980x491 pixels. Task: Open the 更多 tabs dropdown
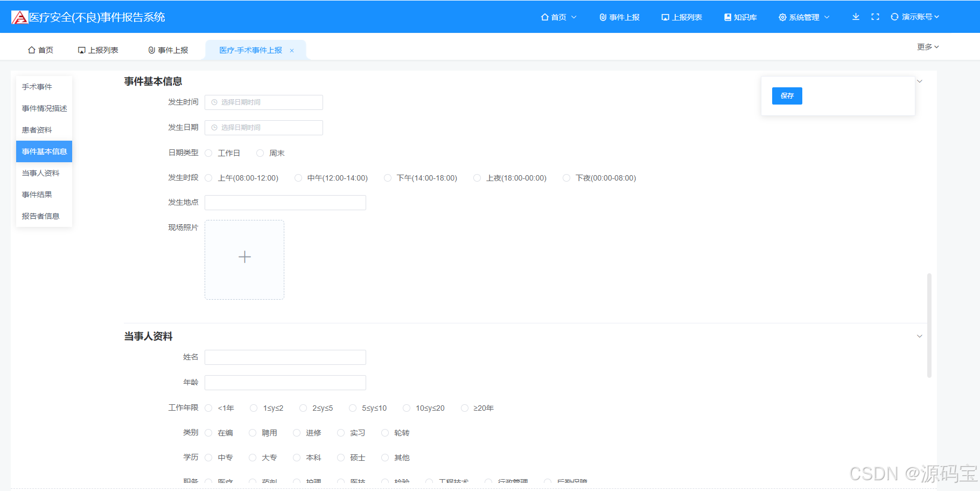pyautogui.click(x=928, y=47)
